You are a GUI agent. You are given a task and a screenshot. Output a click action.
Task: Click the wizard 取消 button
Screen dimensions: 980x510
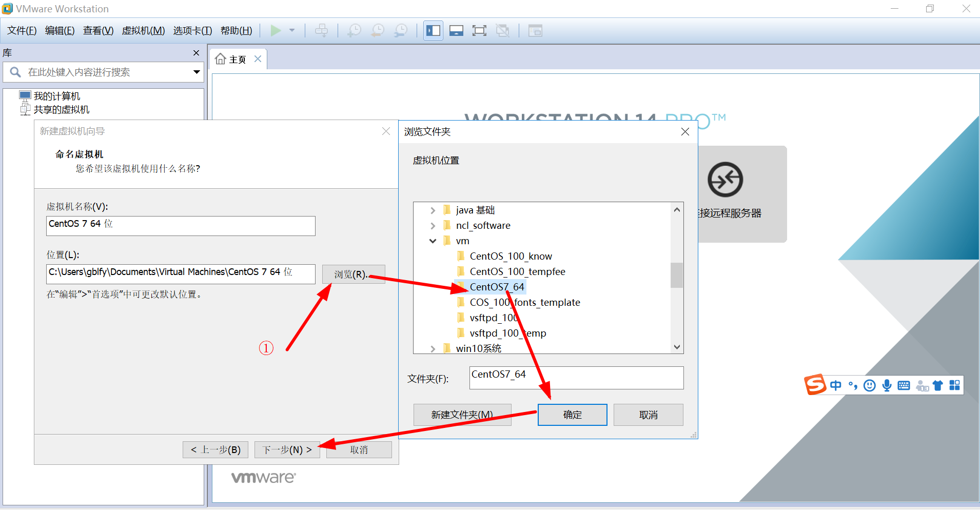(359, 450)
